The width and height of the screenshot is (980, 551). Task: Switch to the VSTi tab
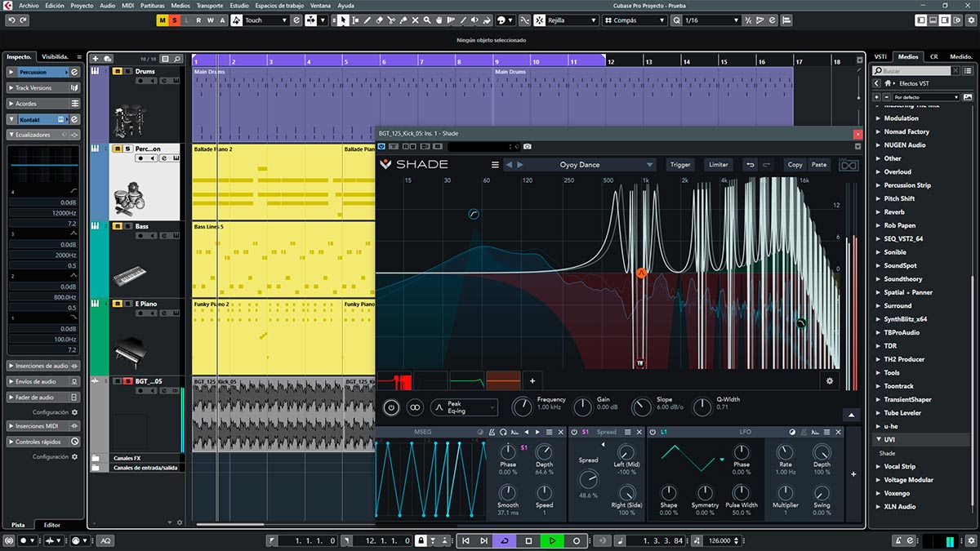point(881,56)
